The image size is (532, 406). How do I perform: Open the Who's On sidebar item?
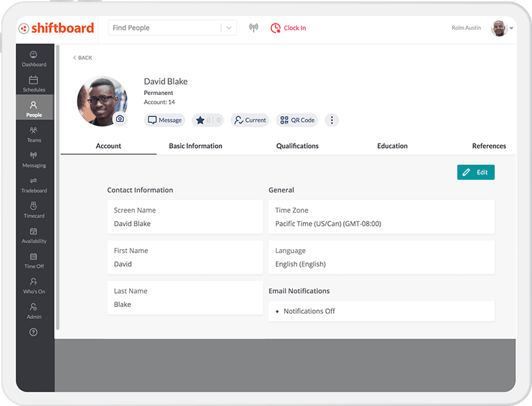(34, 286)
